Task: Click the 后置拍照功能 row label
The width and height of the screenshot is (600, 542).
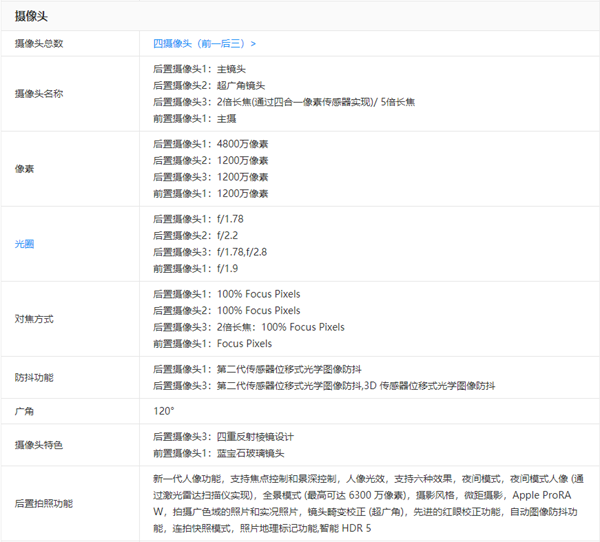Action: click(x=43, y=503)
